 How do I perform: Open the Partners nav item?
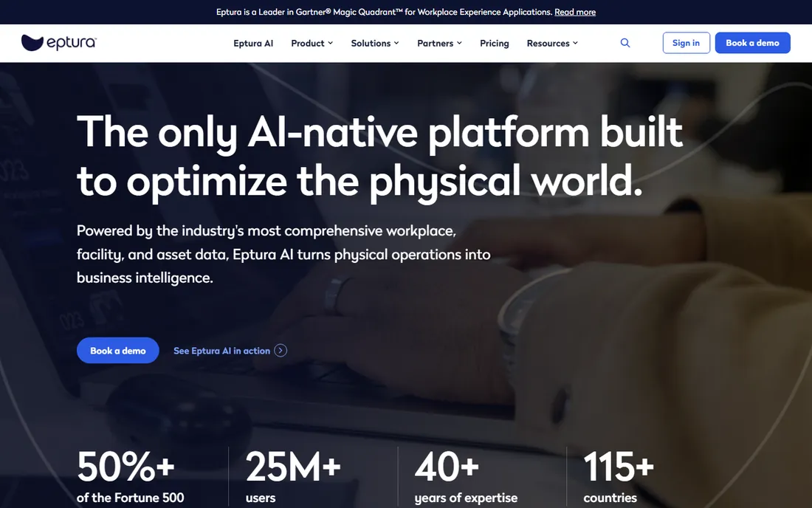435,44
